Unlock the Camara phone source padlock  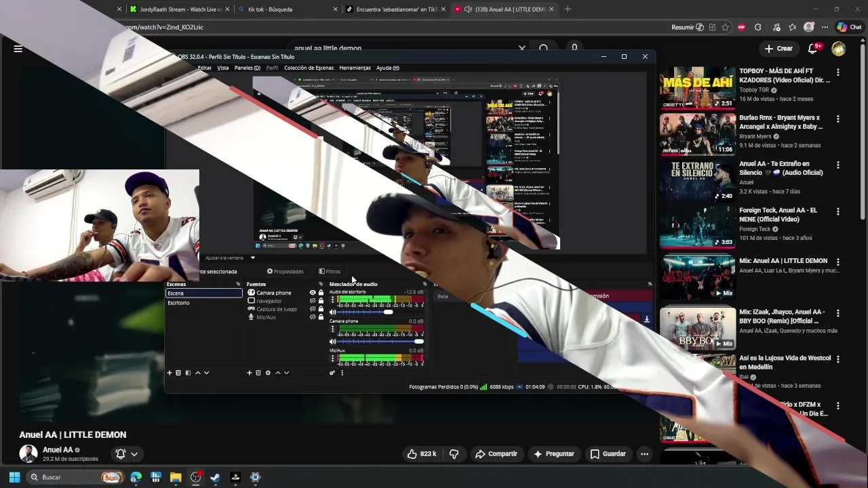click(x=321, y=293)
